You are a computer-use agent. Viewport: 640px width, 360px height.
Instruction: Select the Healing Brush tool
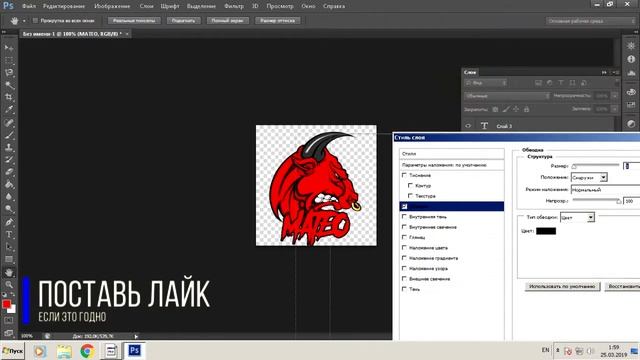click(9, 122)
